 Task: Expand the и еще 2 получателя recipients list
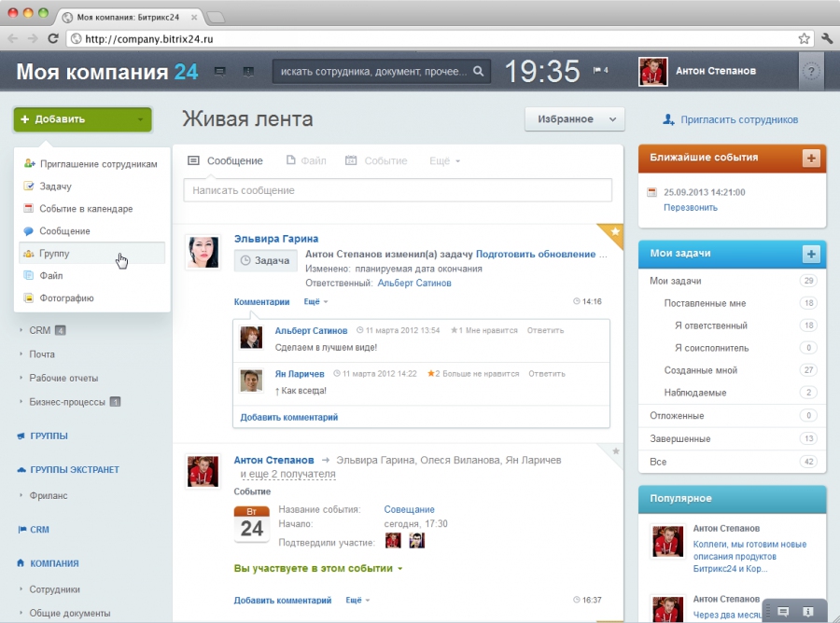click(287, 474)
